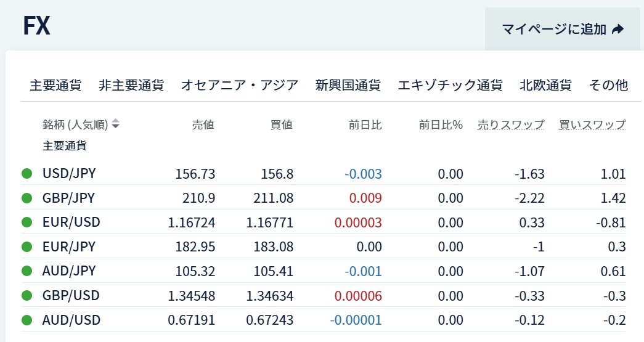Add to my page with マイページに追加 button
This screenshot has height=342, width=644.
tap(562, 29)
